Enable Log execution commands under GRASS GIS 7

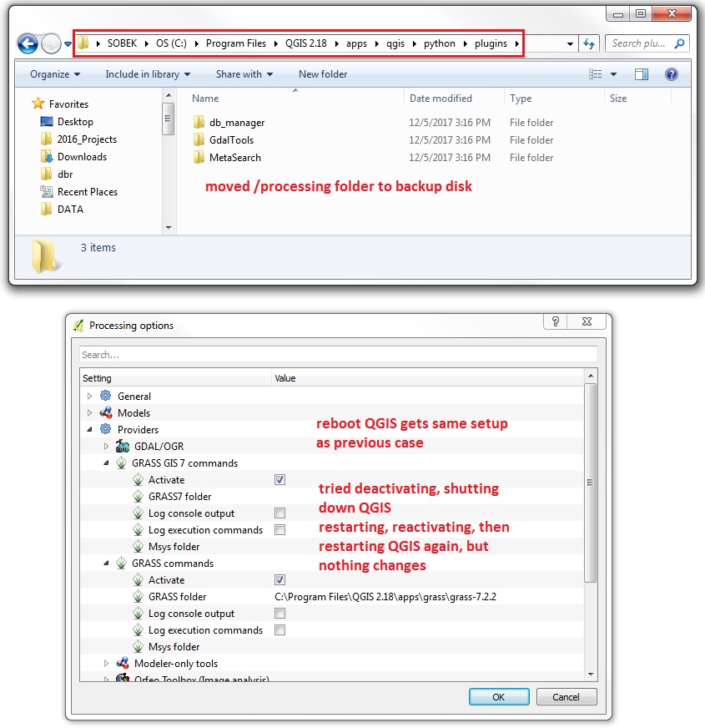(x=280, y=529)
